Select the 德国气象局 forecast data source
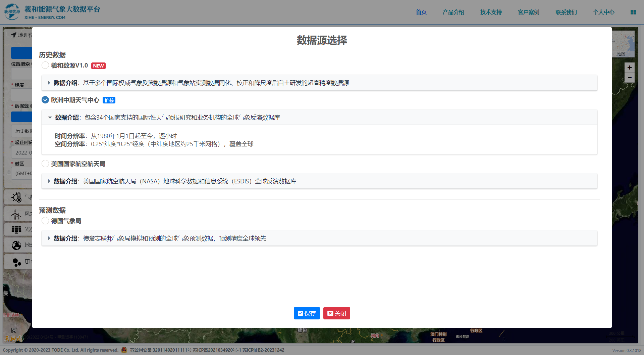Image resolution: width=644 pixels, height=355 pixels. (45, 221)
